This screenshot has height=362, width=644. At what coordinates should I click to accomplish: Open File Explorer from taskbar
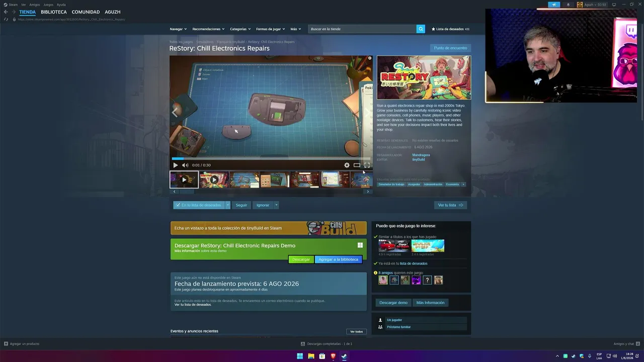point(311,356)
